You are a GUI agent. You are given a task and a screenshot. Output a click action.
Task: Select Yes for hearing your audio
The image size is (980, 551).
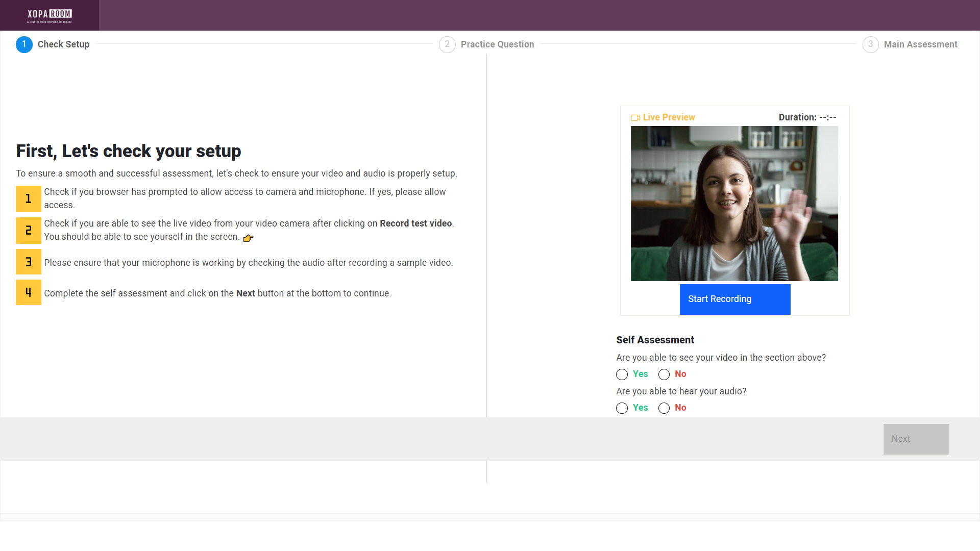[622, 408]
